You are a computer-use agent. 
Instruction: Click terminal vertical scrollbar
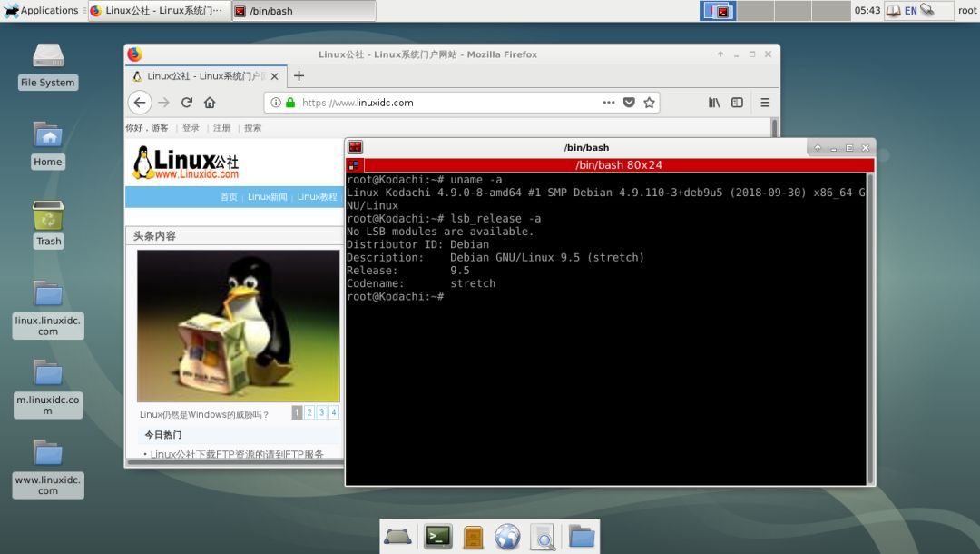pyautogui.click(x=870, y=328)
